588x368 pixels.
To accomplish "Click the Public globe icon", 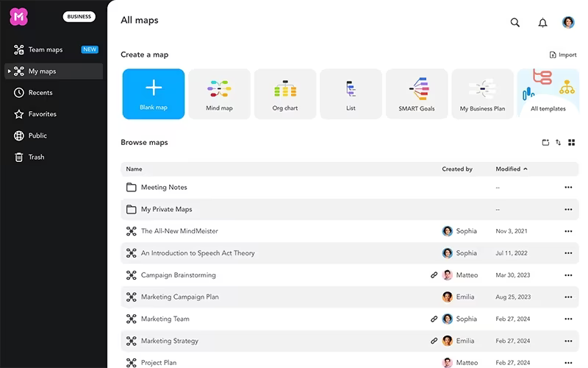I will (19, 135).
